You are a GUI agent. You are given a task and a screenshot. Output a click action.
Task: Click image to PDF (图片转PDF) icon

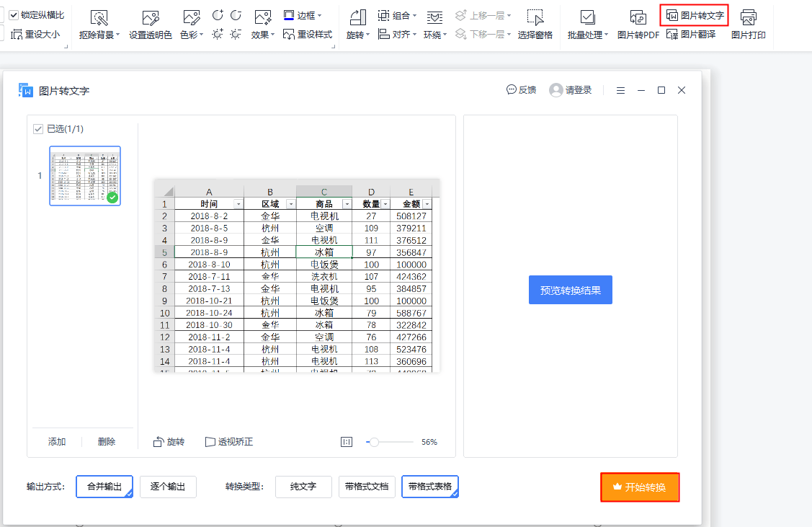638,18
